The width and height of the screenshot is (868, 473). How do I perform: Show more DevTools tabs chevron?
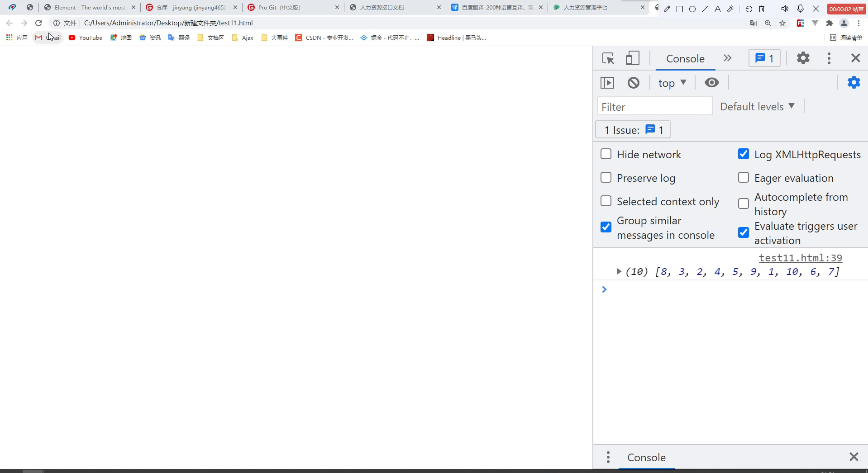click(x=727, y=58)
